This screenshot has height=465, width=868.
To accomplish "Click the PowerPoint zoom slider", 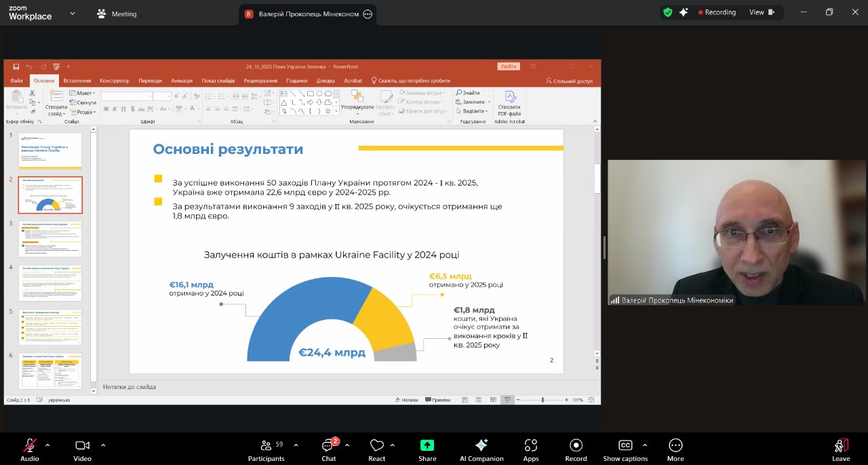I will click(x=542, y=400).
